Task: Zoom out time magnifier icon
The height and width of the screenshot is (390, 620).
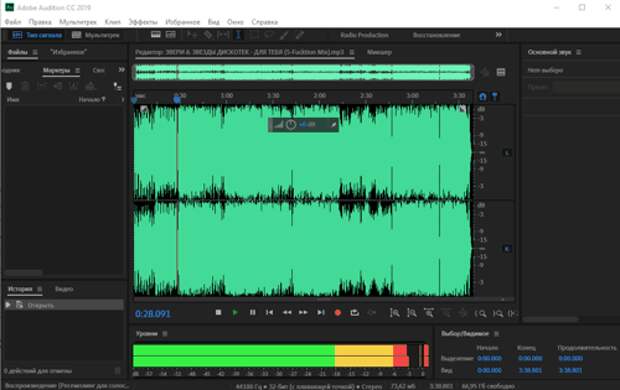Action: coord(498,313)
